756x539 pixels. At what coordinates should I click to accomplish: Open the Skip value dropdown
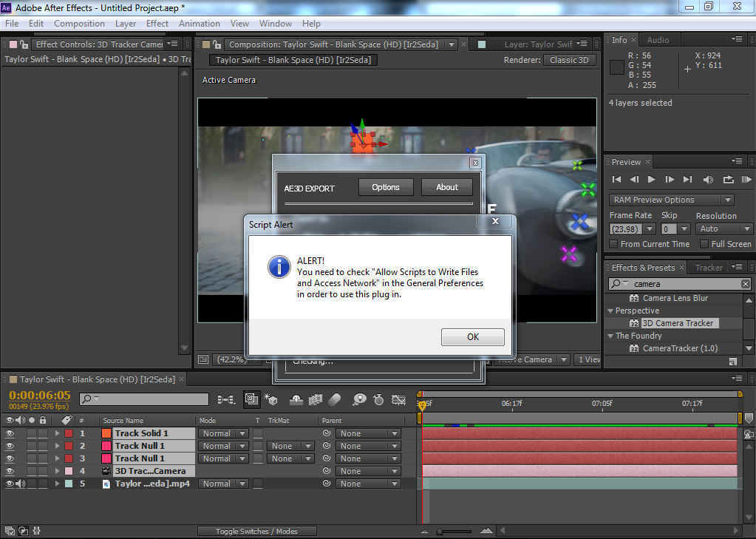point(684,228)
